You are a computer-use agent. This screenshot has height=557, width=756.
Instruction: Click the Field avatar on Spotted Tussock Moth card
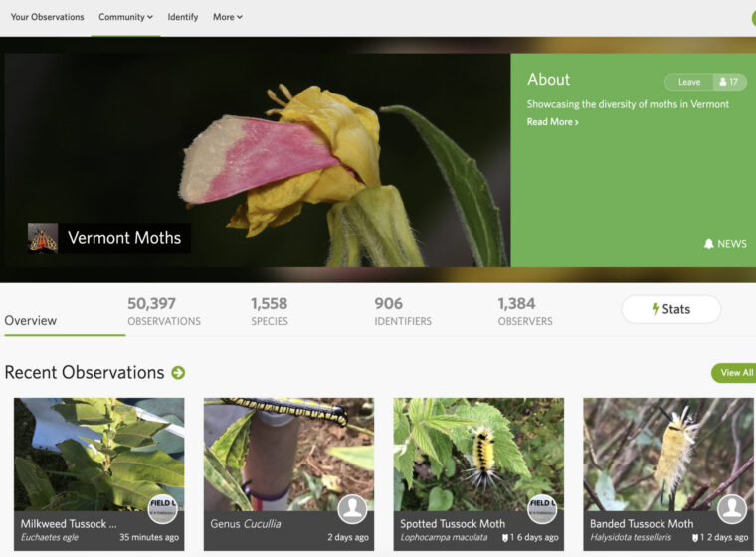[x=541, y=509]
